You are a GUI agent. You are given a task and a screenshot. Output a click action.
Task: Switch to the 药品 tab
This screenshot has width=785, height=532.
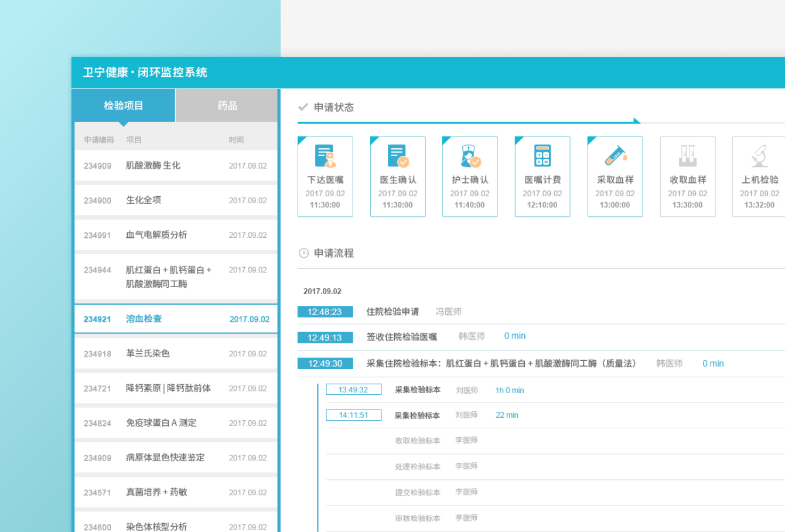[226, 105]
